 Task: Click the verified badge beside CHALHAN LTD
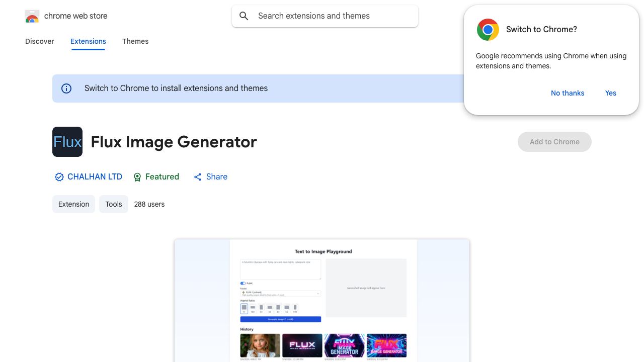tap(59, 177)
